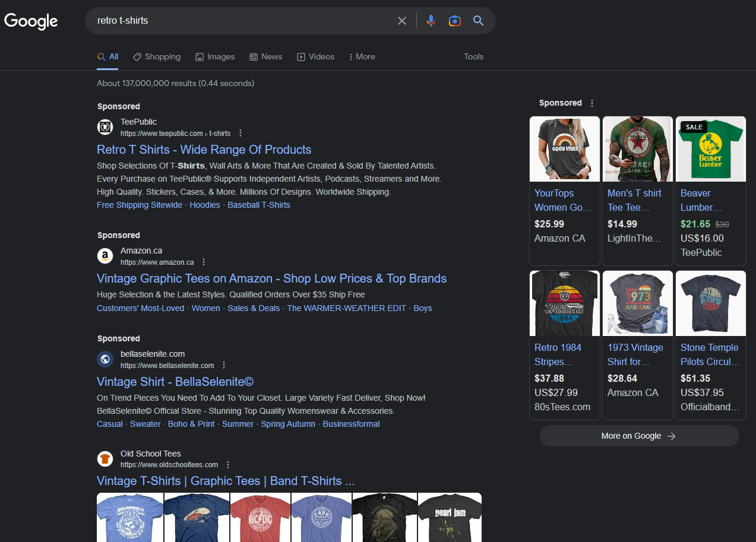The width and height of the screenshot is (756, 542).
Task: Click the Amazon.ca favicon
Action: [105, 256]
